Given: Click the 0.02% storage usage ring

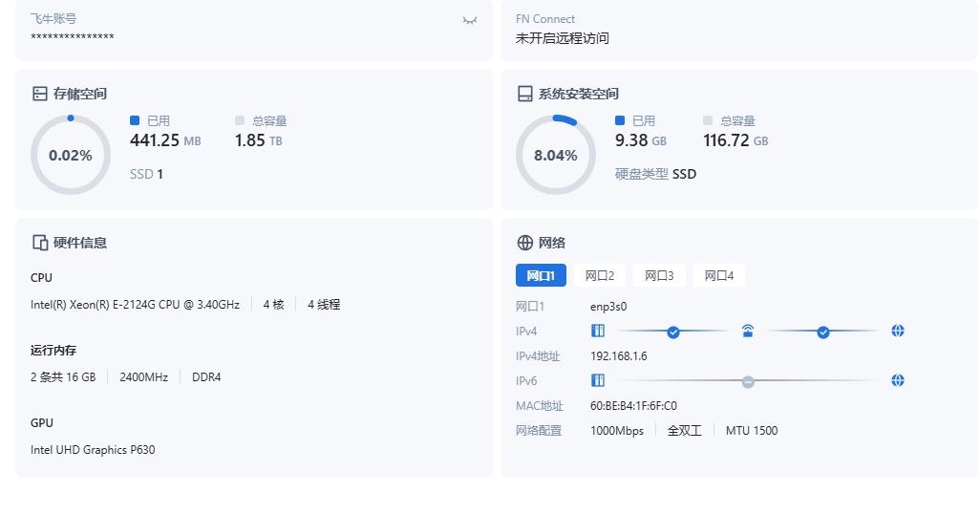Looking at the screenshot, I should pyautogui.click(x=71, y=155).
